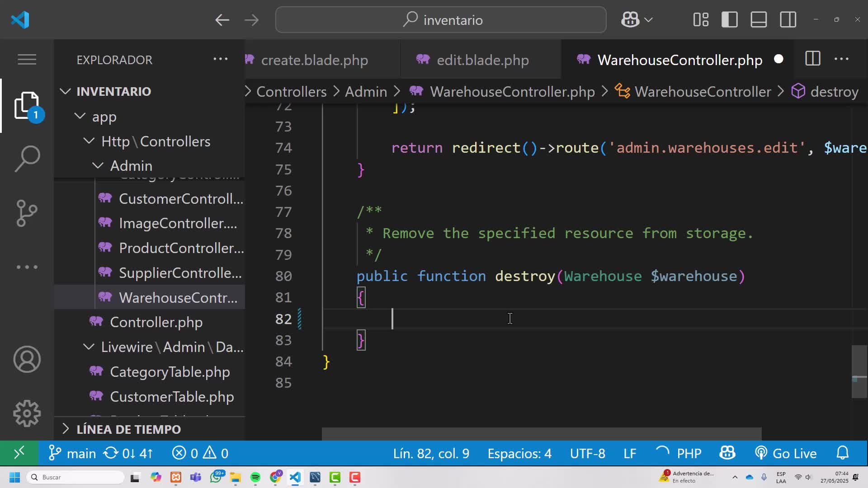The height and width of the screenshot is (488, 868).
Task: Toggle the bottom panel
Action: [x=759, y=20]
